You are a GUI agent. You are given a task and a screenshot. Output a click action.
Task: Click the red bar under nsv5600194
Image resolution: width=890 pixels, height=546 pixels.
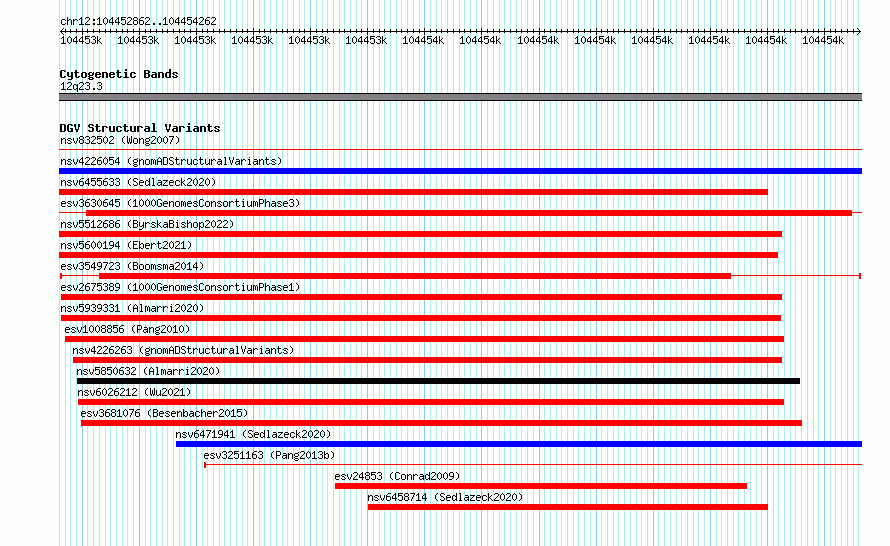(418, 255)
